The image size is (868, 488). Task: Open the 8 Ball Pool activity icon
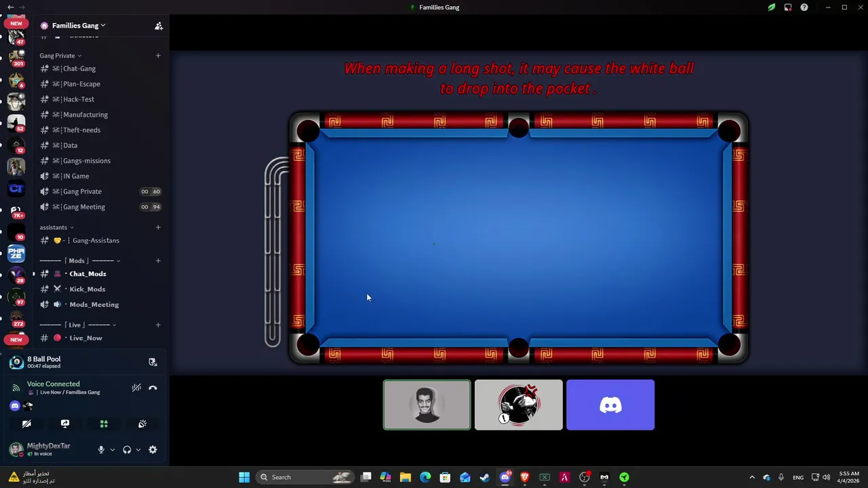[x=16, y=363]
